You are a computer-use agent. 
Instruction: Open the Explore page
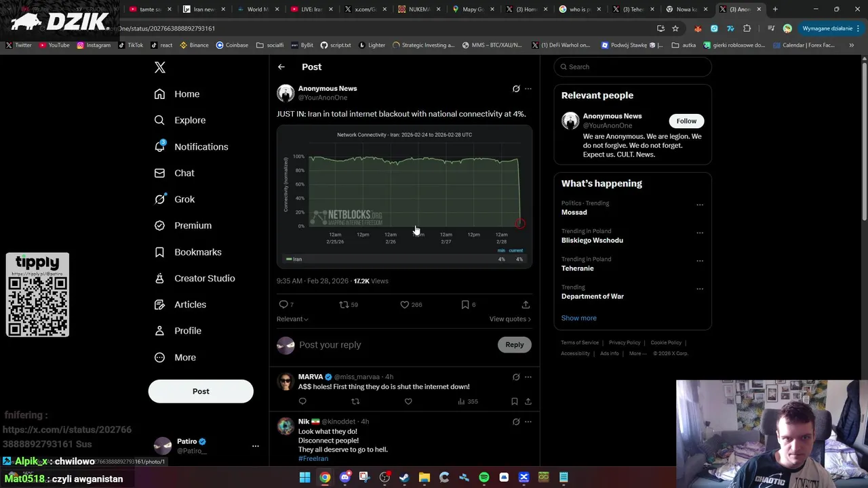180,121
